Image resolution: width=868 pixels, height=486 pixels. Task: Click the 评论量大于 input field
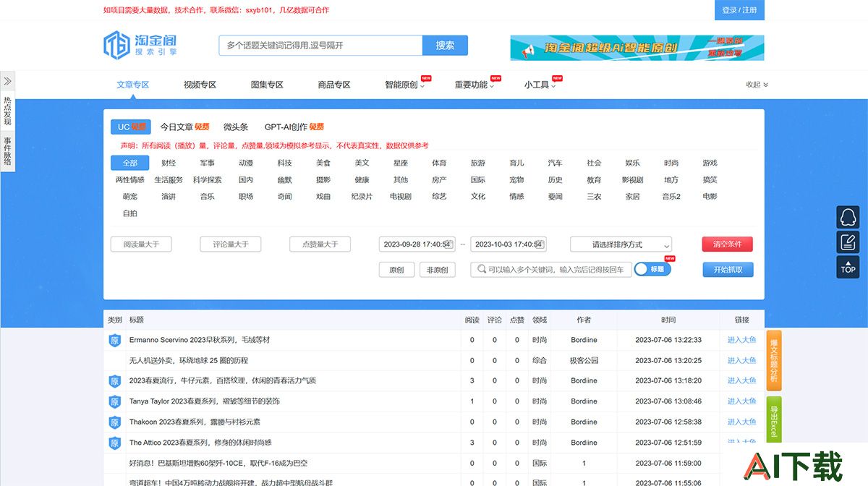pyautogui.click(x=230, y=244)
